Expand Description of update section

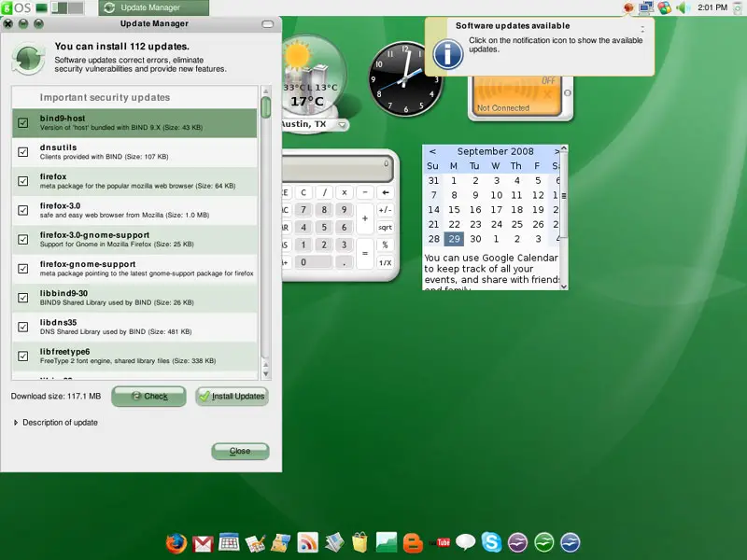[x=56, y=423]
